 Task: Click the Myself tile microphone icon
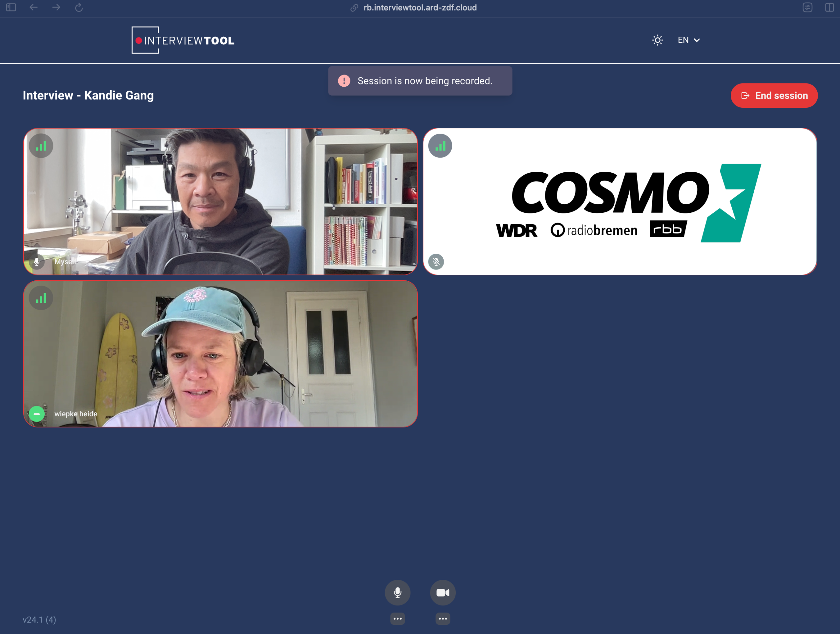pos(37,262)
